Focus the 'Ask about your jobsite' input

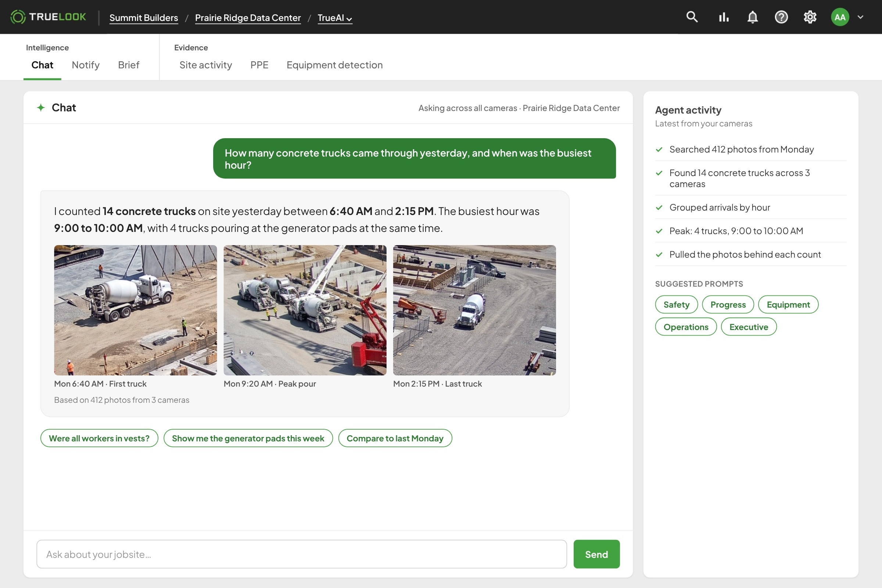pyautogui.click(x=301, y=554)
